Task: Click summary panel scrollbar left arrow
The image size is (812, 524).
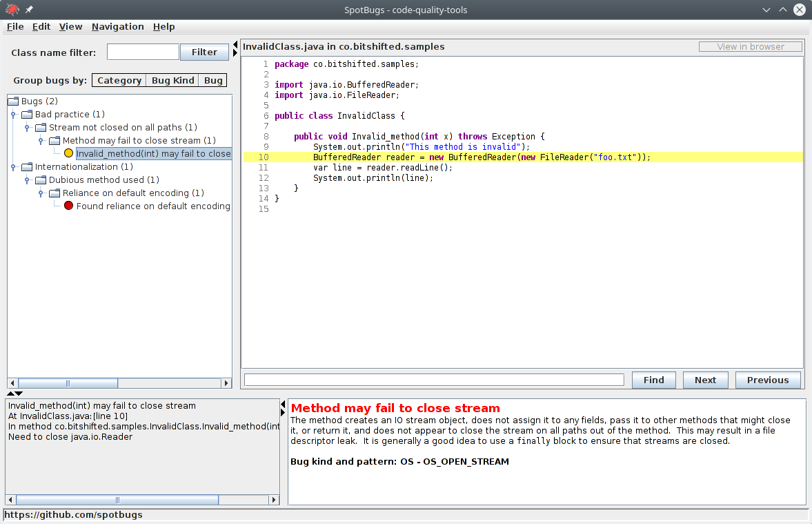Action: (11, 500)
